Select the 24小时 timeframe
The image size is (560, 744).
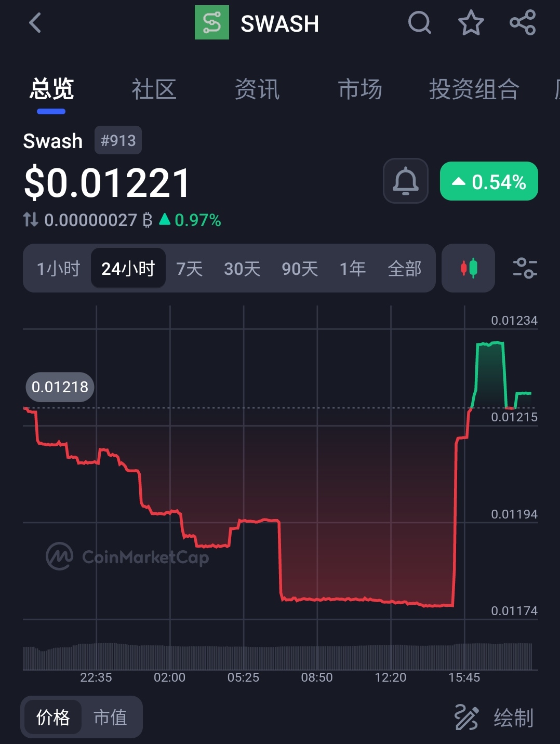tap(128, 269)
